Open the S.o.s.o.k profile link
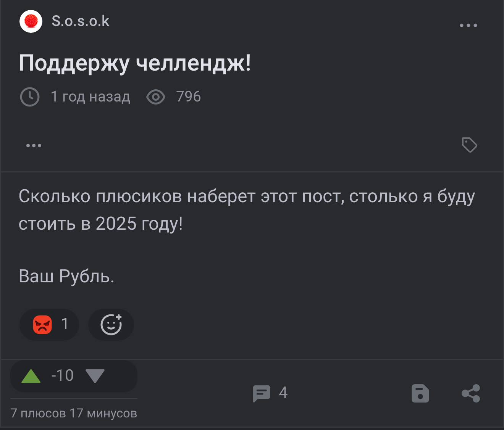 pos(80,21)
